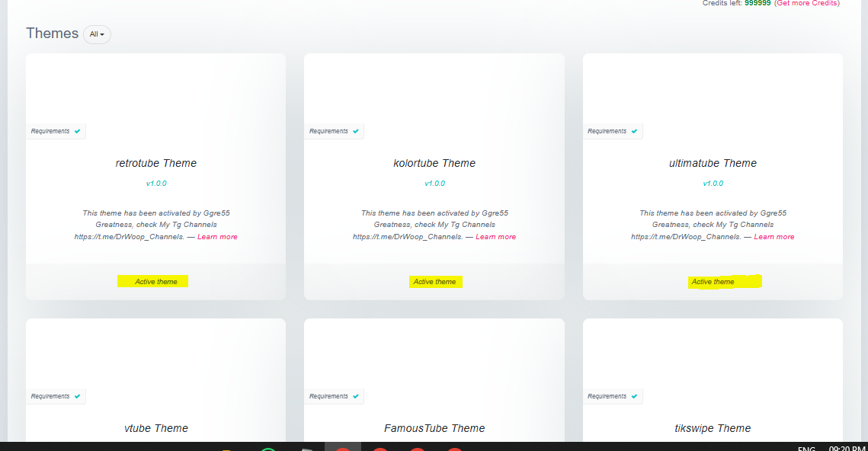Viewport: 868px width, 451px height.
Task: Select the retrotube Theme title
Action: [156, 163]
